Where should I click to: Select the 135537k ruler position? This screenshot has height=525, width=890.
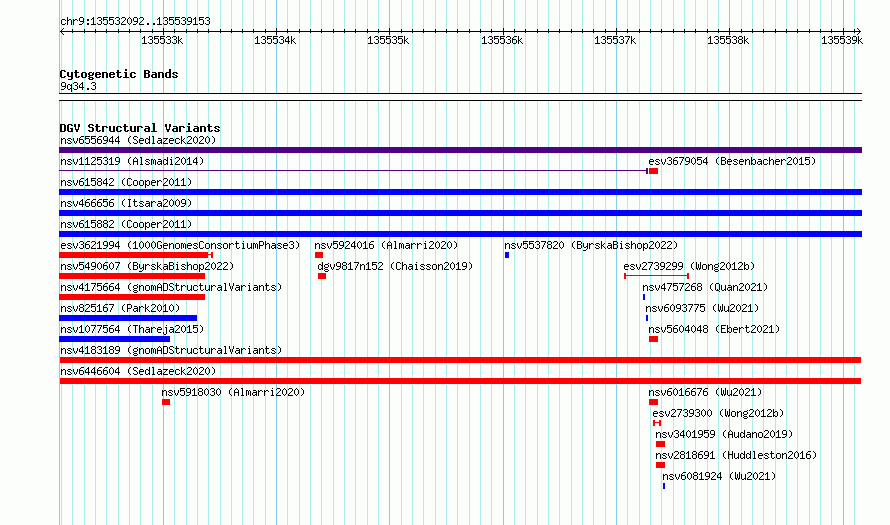click(x=615, y=40)
